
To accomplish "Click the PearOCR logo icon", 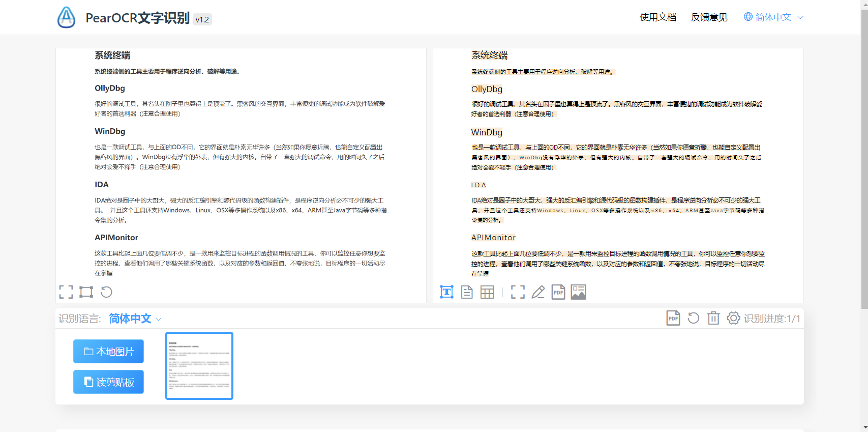I will tap(66, 17).
